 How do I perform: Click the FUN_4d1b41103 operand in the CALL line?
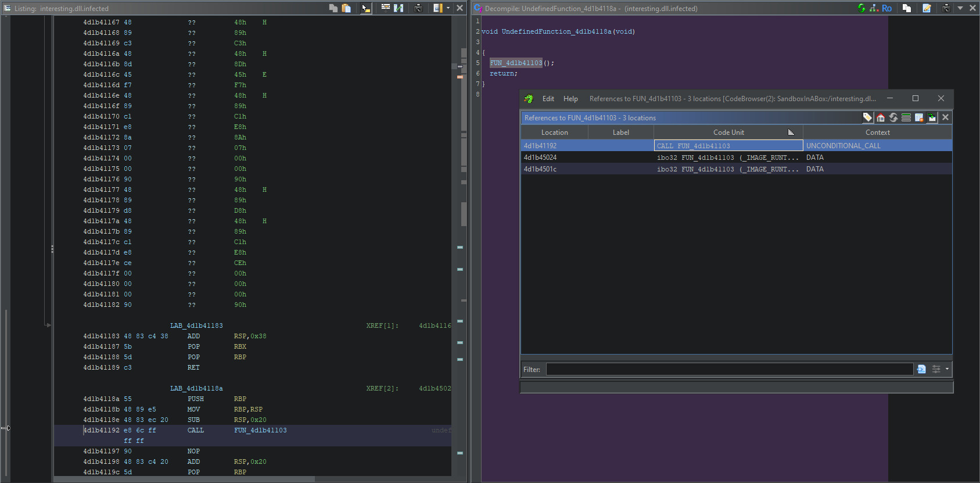(x=260, y=430)
